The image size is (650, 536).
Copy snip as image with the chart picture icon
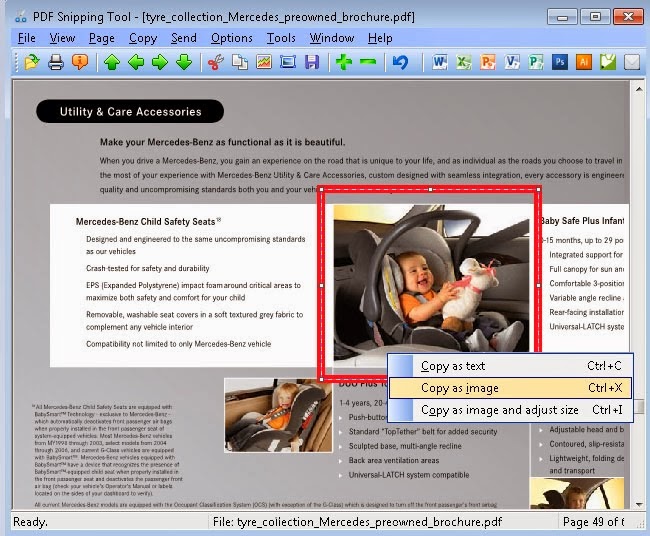coord(264,62)
